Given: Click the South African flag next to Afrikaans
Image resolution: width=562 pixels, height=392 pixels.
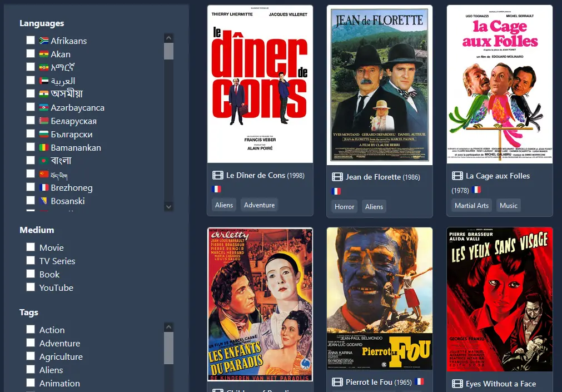Looking at the screenshot, I should (x=44, y=41).
